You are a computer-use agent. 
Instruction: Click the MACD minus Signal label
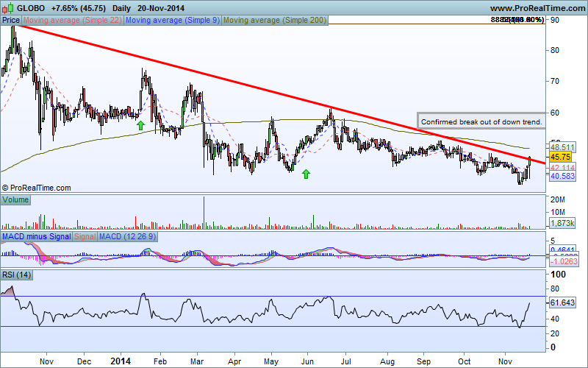[x=36, y=238]
